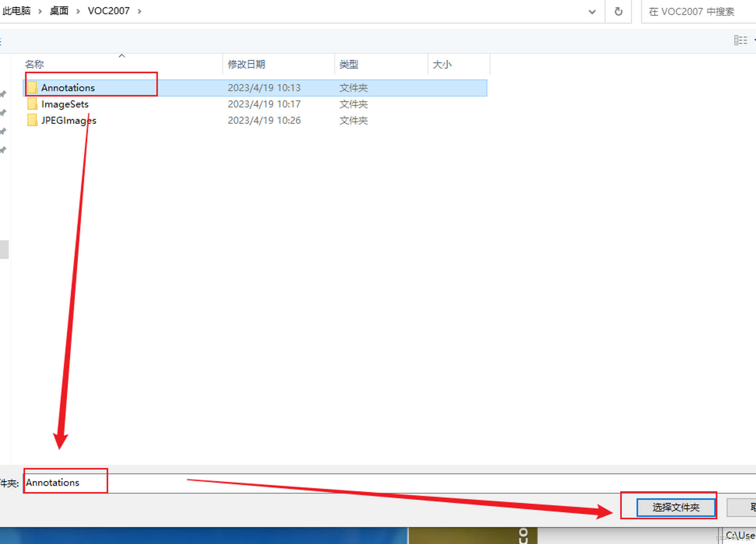Click the date 2023/4/19 10:13
Viewport: 756px width, 544px height.
click(264, 88)
